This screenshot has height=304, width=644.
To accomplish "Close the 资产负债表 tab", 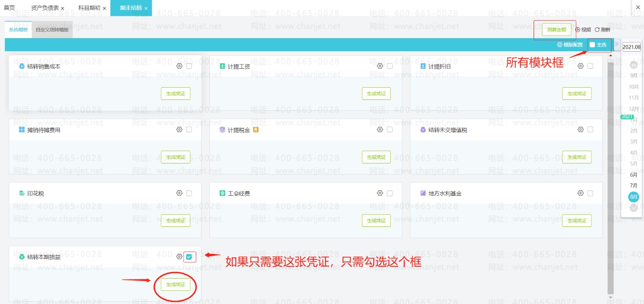I will pyautogui.click(x=63, y=8).
